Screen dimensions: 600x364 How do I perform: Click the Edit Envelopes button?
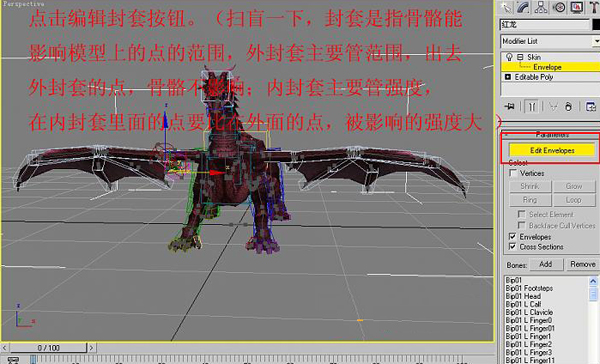point(552,150)
